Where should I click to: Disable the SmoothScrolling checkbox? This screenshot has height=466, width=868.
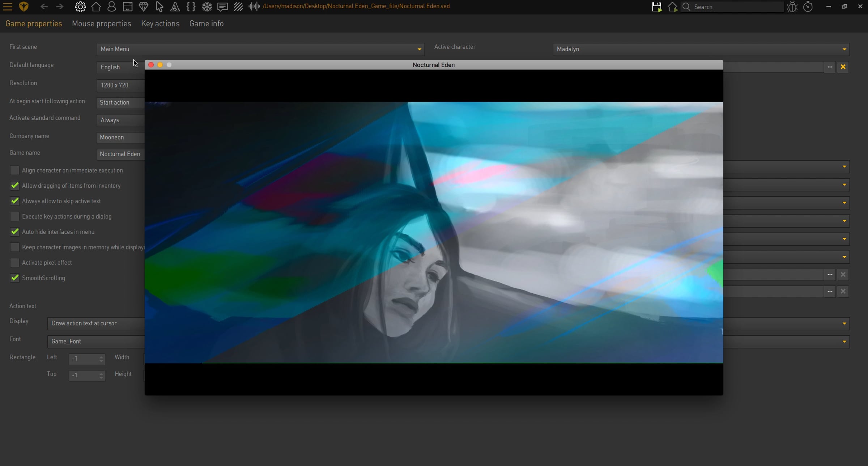click(x=14, y=278)
